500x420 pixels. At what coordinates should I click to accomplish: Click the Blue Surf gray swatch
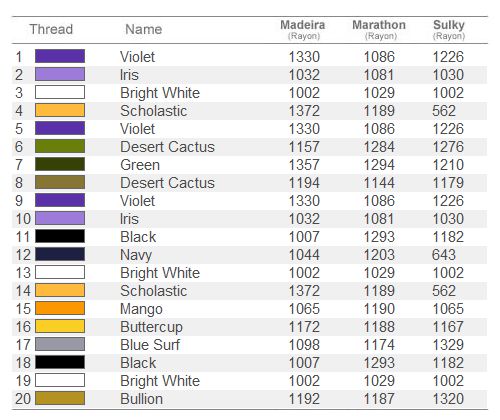pos(60,344)
